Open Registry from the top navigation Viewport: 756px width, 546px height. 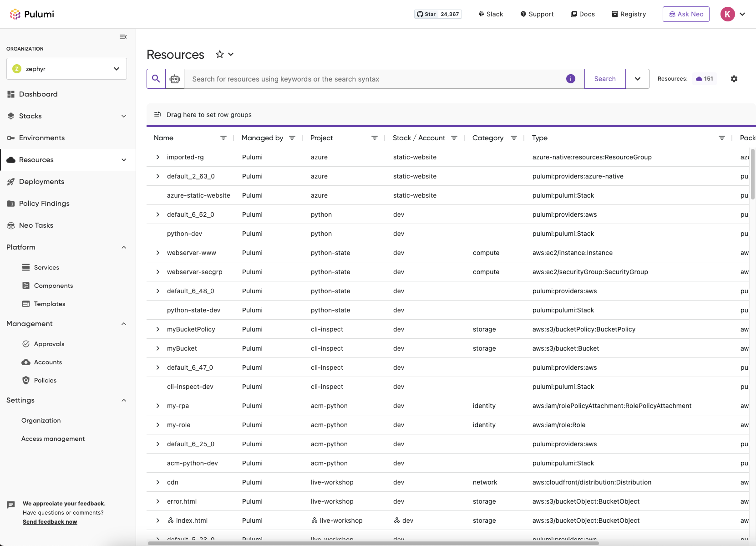point(629,14)
